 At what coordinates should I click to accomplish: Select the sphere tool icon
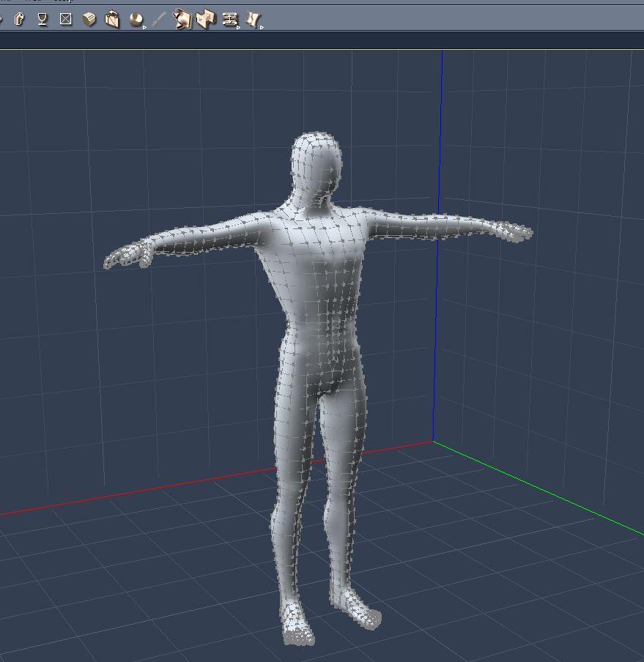tap(136, 20)
